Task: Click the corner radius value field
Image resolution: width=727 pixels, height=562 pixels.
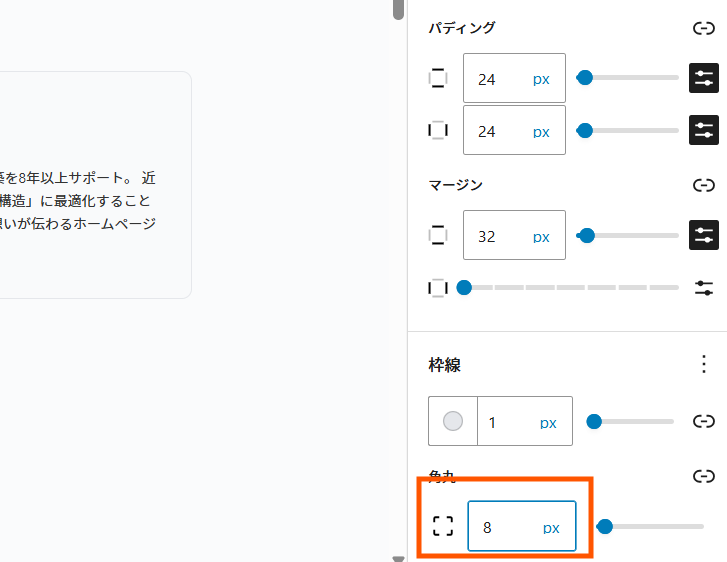Action: [x=505, y=527]
